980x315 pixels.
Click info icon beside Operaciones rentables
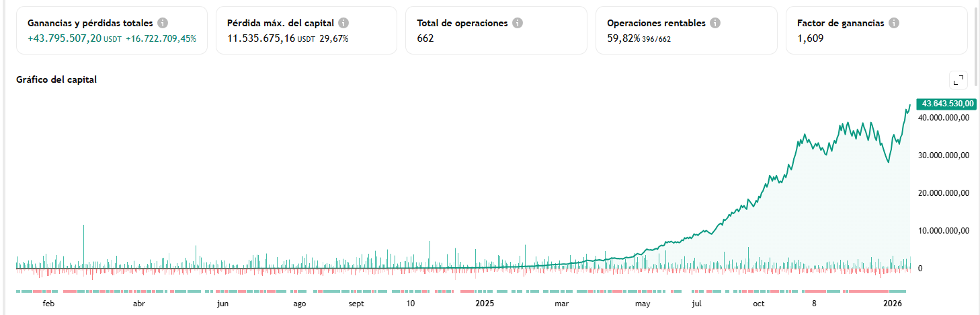715,23
